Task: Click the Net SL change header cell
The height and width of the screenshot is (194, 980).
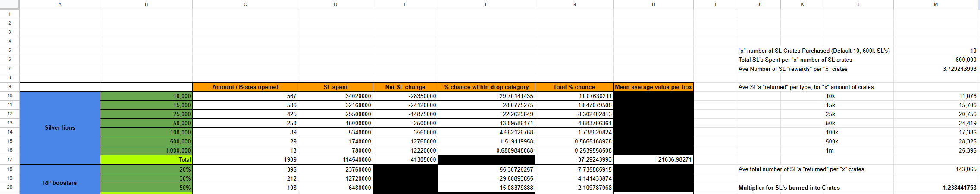Action: pos(405,87)
